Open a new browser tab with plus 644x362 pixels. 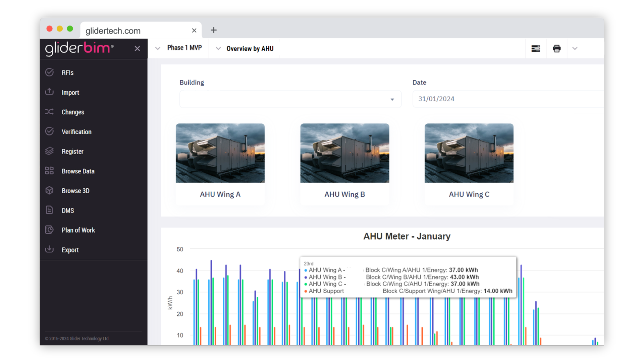(x=214, y=30)
